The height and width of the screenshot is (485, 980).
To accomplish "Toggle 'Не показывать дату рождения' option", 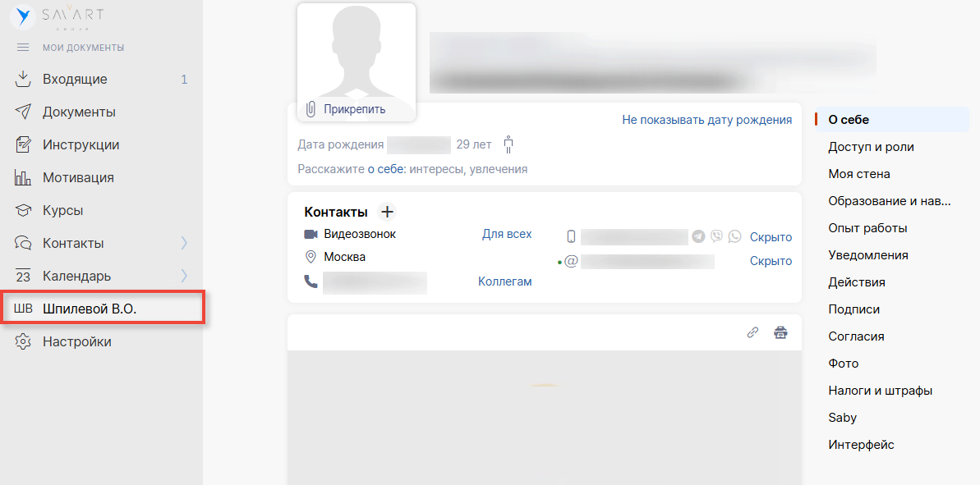I will click(706, 120).
